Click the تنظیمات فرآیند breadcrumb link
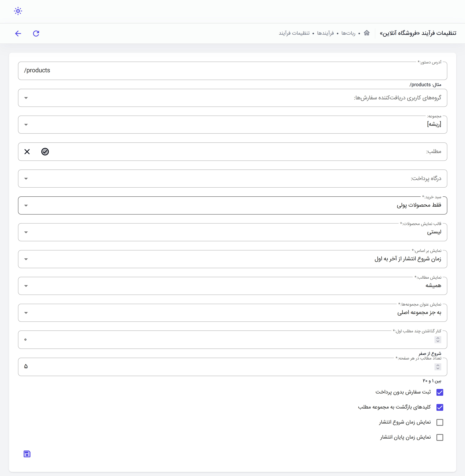This screenshot has height=476, width=465. 294,33
